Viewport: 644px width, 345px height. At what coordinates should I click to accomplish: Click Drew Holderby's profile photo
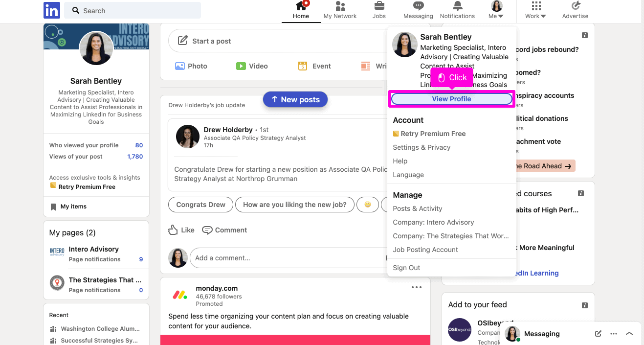[x=188, y=137]
